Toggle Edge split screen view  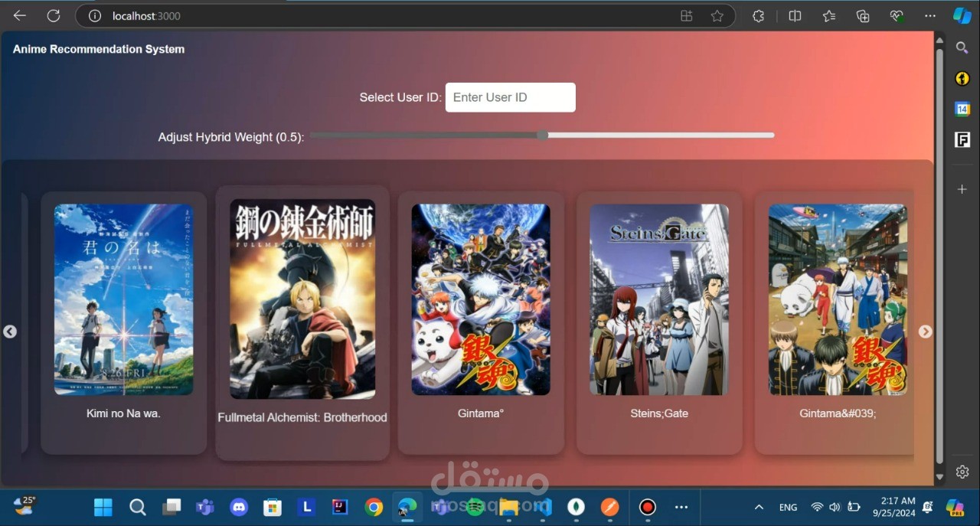tap(795, 15)
